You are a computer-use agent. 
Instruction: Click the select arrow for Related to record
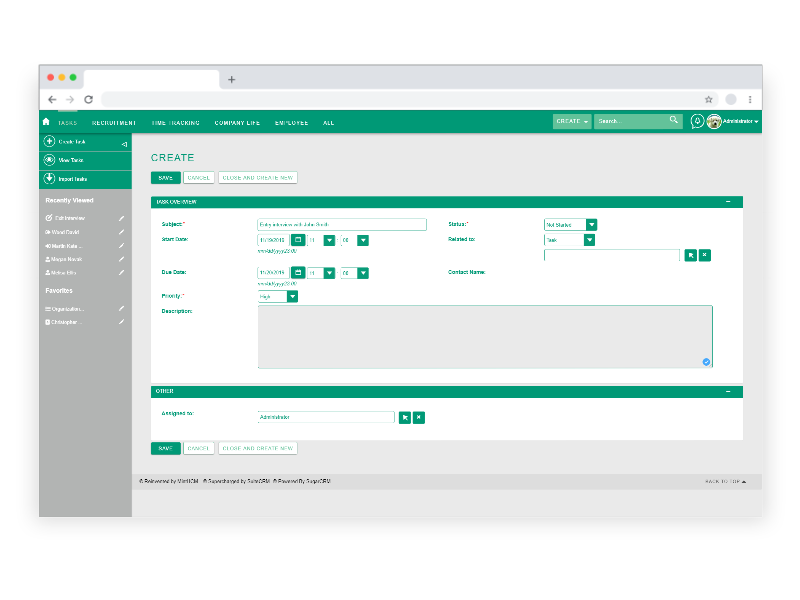click(x=690, y=255)
